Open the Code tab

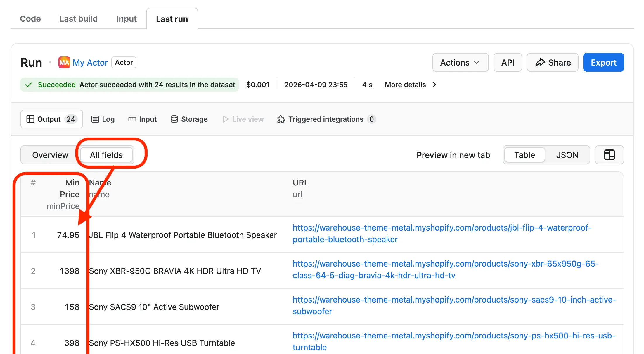click(x=30, y=19)
